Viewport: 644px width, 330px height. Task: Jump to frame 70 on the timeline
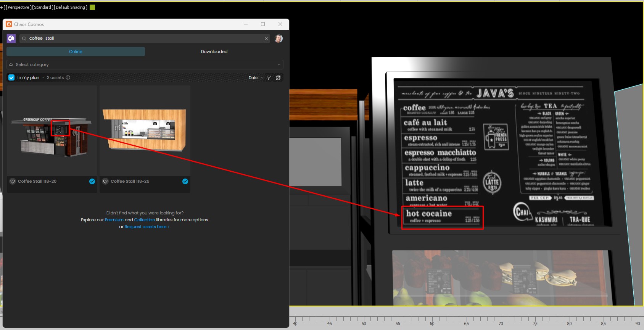[501, 324]
